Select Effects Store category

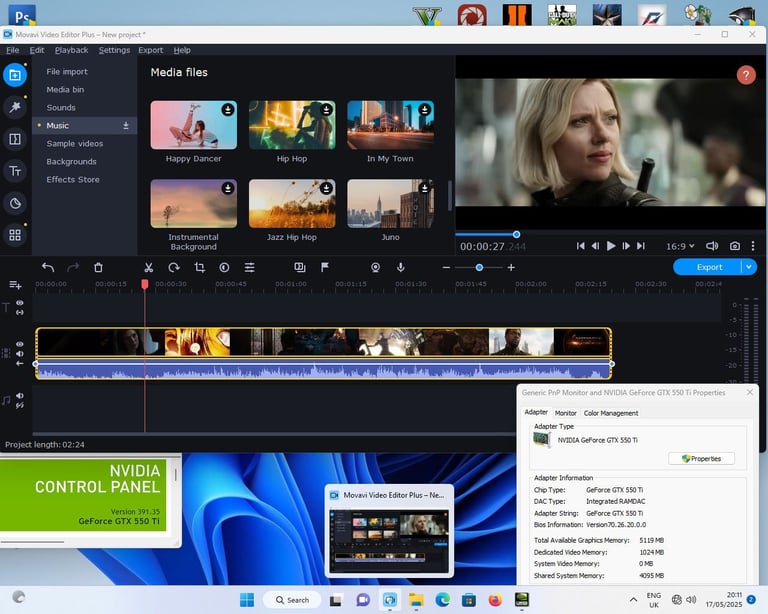pyautogui.click(x=72, y=179)
